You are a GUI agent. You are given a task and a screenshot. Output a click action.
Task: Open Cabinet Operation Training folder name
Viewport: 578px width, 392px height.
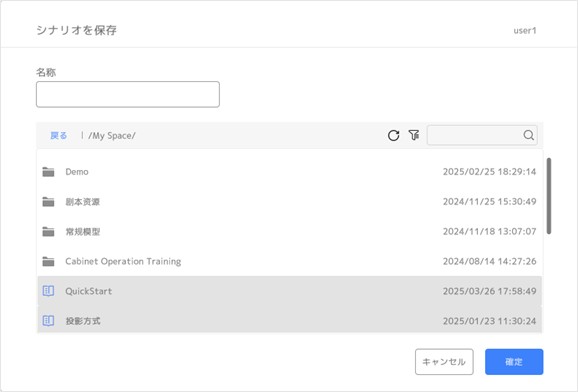123,261
